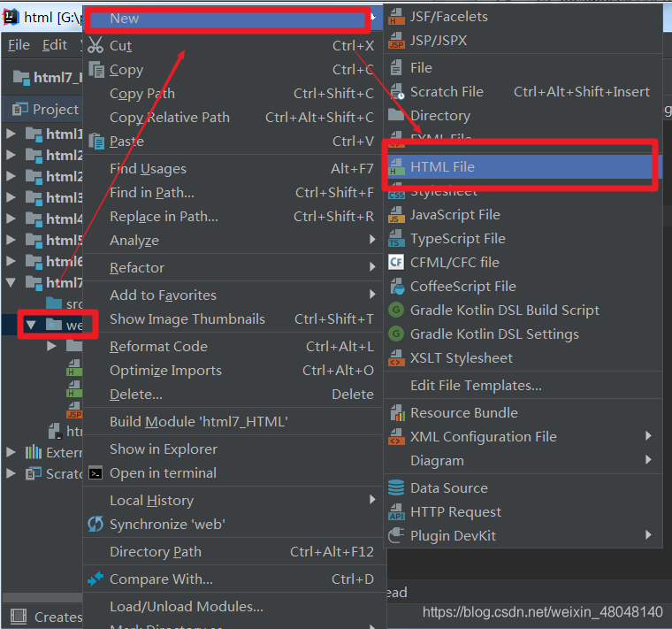
Task: Click the XML Configuration File icon
Action: point(396,437)
